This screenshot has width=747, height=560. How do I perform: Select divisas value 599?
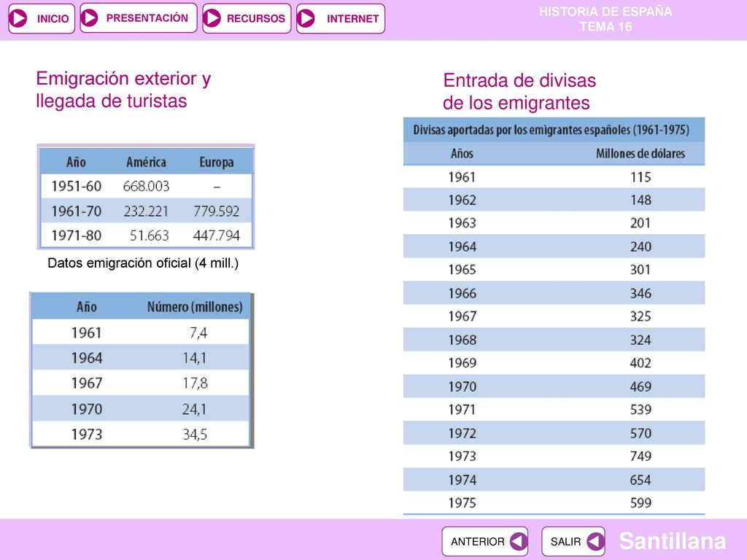[x=640, y=503]
